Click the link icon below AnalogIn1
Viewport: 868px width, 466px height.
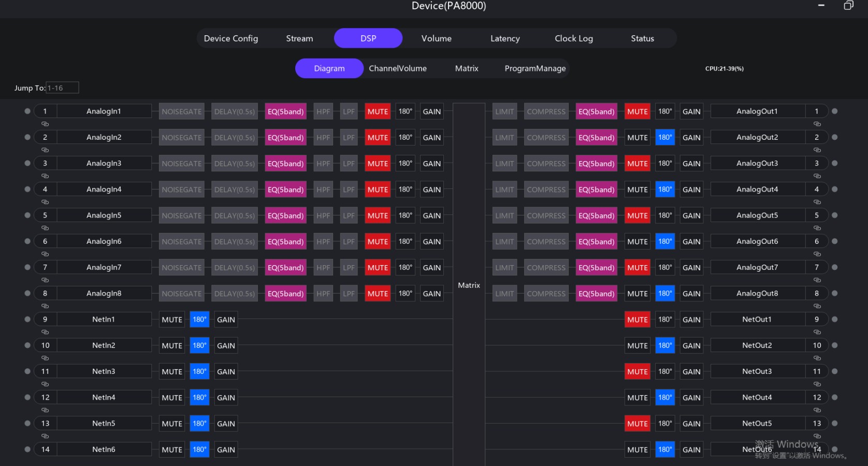click(45, 124)
